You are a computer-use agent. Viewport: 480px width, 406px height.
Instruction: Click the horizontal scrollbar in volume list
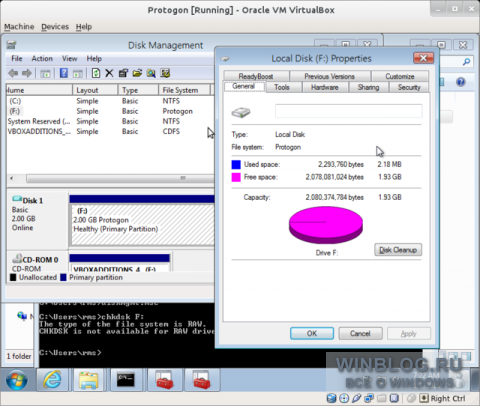[x=120, y=178]
